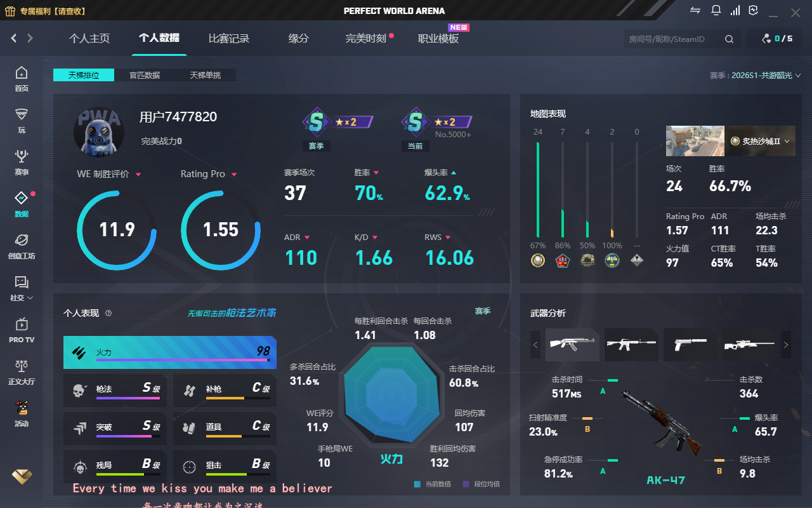This screenshot has height=508, width=812.
Task: Open notifications bell icon
Action: click(x=716, y=10)
